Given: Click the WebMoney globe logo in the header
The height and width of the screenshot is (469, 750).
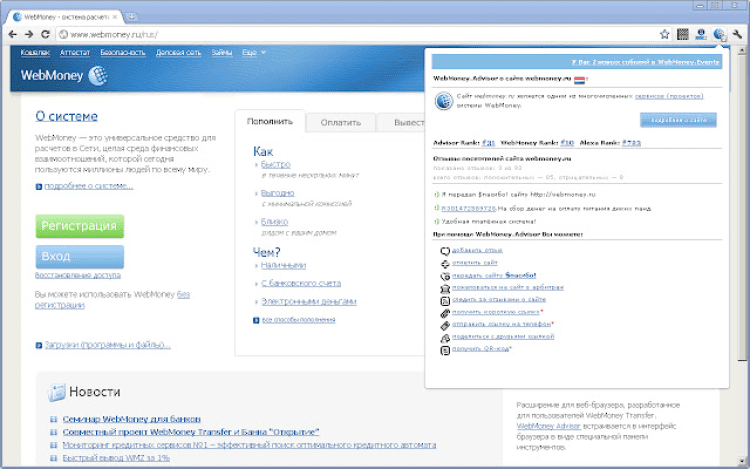Looking at the screenshot, I should (x=98, y=76).
